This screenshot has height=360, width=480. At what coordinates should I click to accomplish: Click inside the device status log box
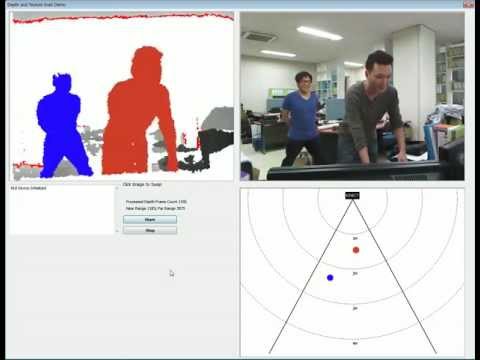(x=62, y=210)
